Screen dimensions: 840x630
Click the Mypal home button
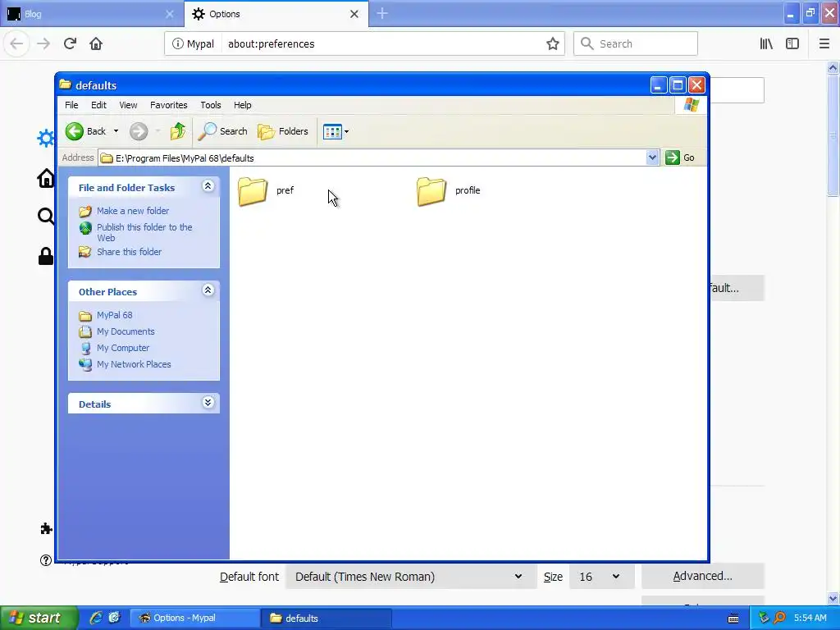coord(96,43)
